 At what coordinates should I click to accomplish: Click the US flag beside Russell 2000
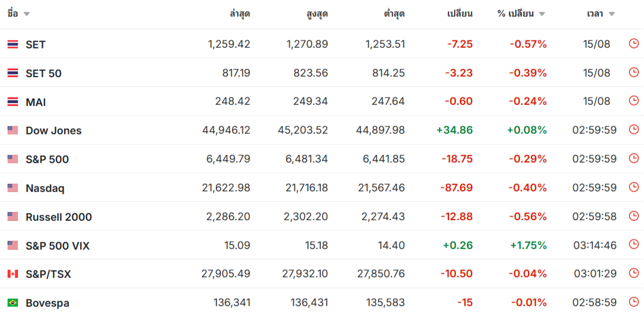[x=13, y=217]
